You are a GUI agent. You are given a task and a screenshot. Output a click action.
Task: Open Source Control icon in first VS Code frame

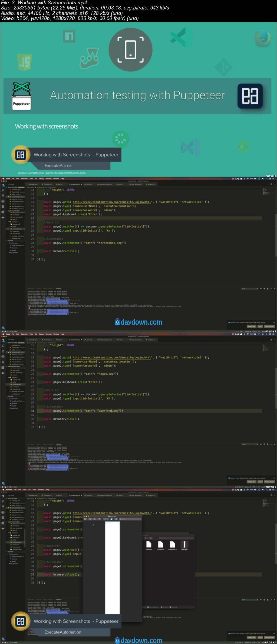point(3,196)
